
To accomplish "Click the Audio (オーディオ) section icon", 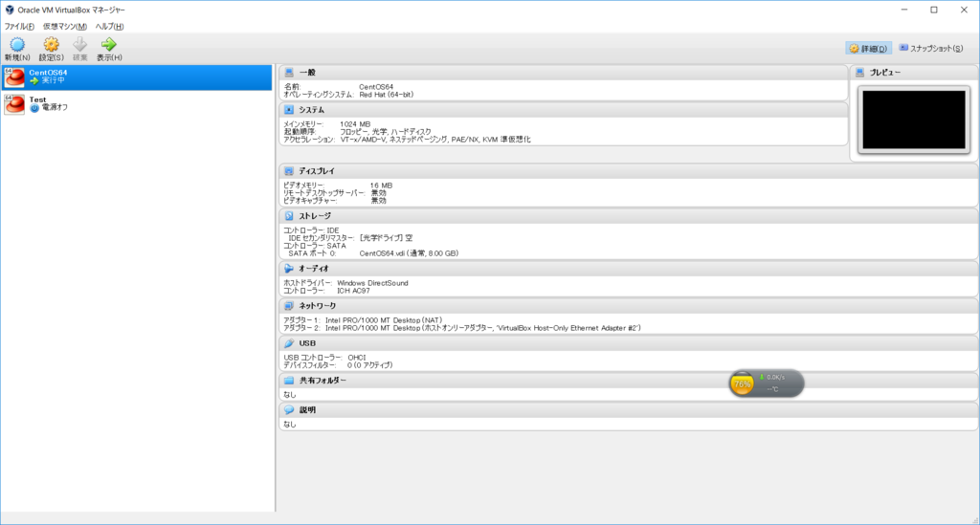I will 289,269.
